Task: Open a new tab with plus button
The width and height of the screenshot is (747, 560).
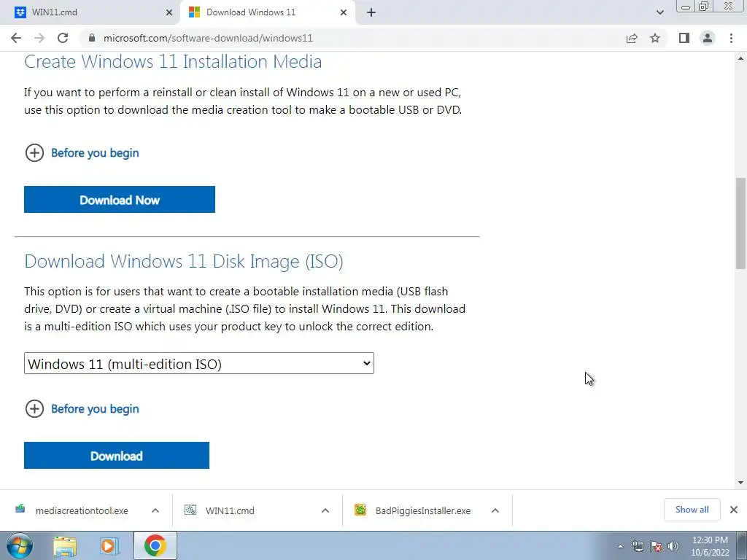Action: click(x=371, y=12)
